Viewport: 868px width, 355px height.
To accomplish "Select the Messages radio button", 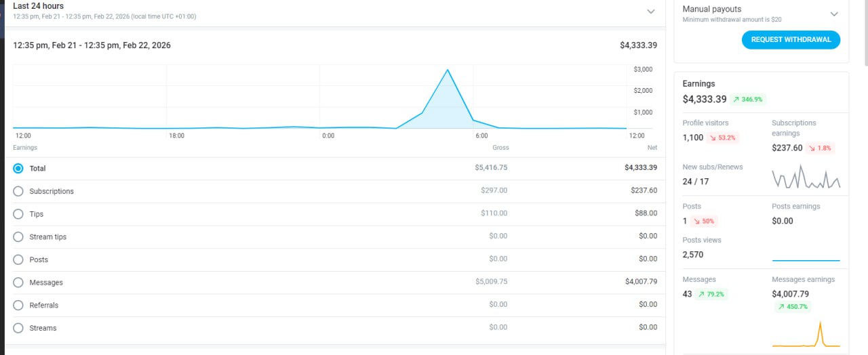I will pyautogui.click(x=18, y=283).
